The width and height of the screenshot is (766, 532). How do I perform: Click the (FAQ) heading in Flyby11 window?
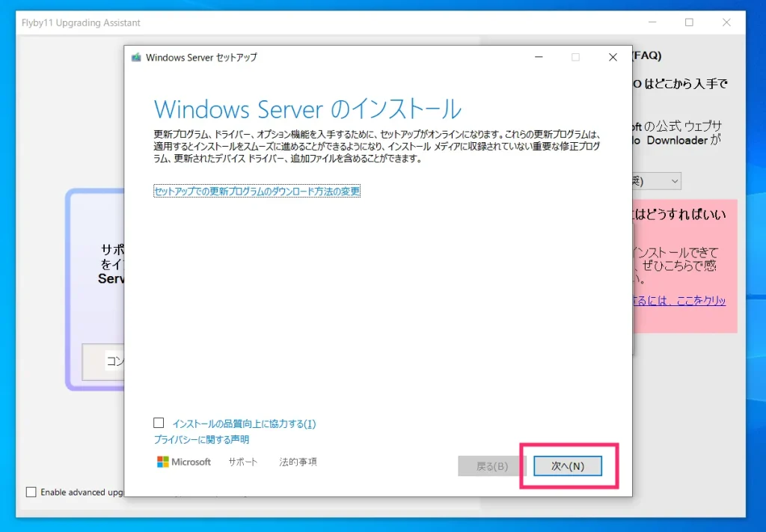point(647,55)
